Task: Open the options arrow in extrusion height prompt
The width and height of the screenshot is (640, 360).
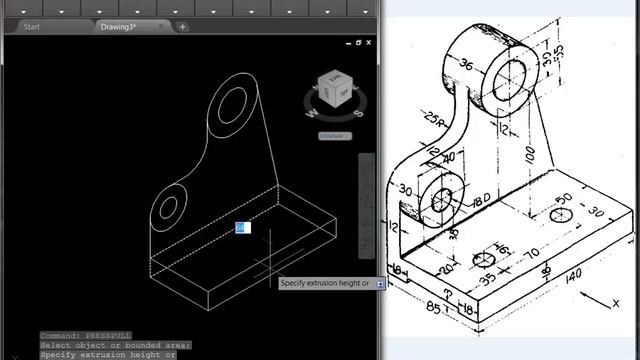Action: coord(380,284)
